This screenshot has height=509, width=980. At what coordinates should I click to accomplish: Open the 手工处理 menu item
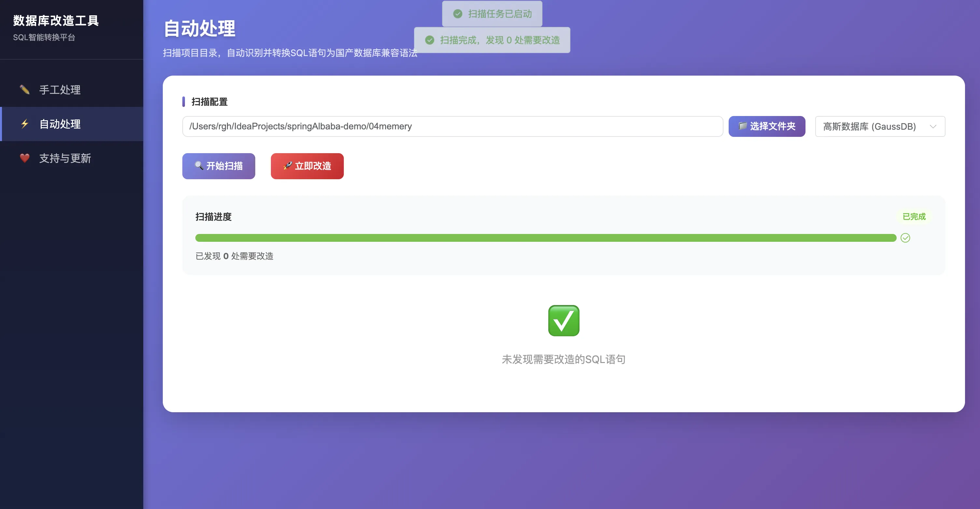[x=72, y=90]
